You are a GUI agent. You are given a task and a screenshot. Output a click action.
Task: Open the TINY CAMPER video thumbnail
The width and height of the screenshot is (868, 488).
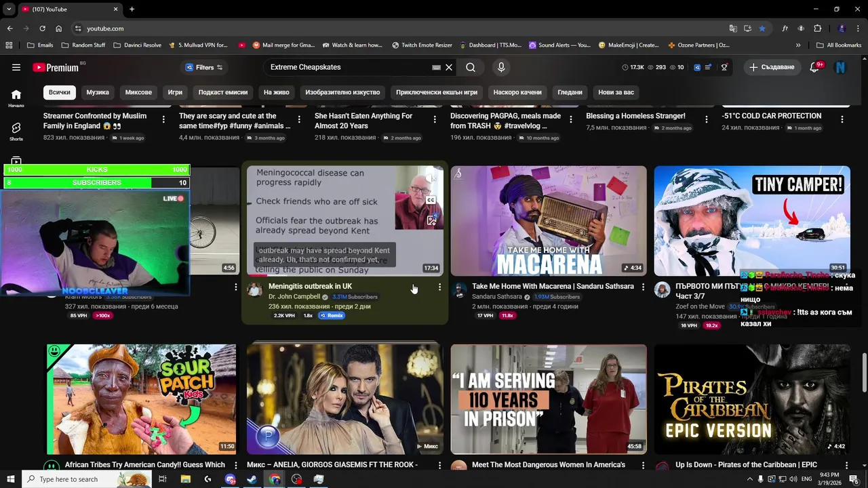click(752, 221)
